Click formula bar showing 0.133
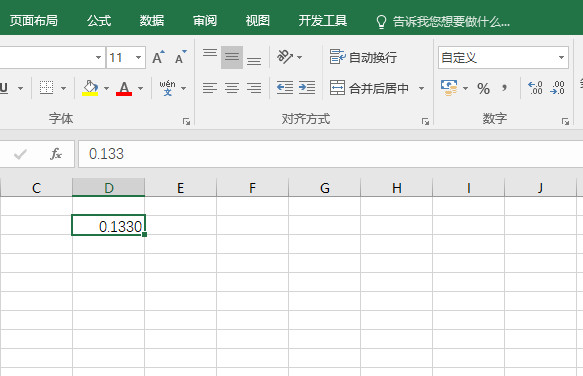583x376 pixels. [331, 154]
